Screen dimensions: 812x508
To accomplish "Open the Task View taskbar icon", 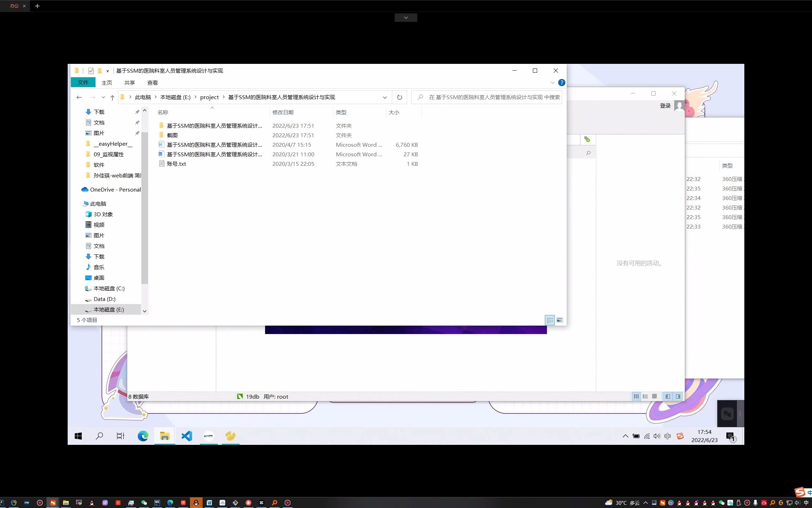I will point(121,436).
